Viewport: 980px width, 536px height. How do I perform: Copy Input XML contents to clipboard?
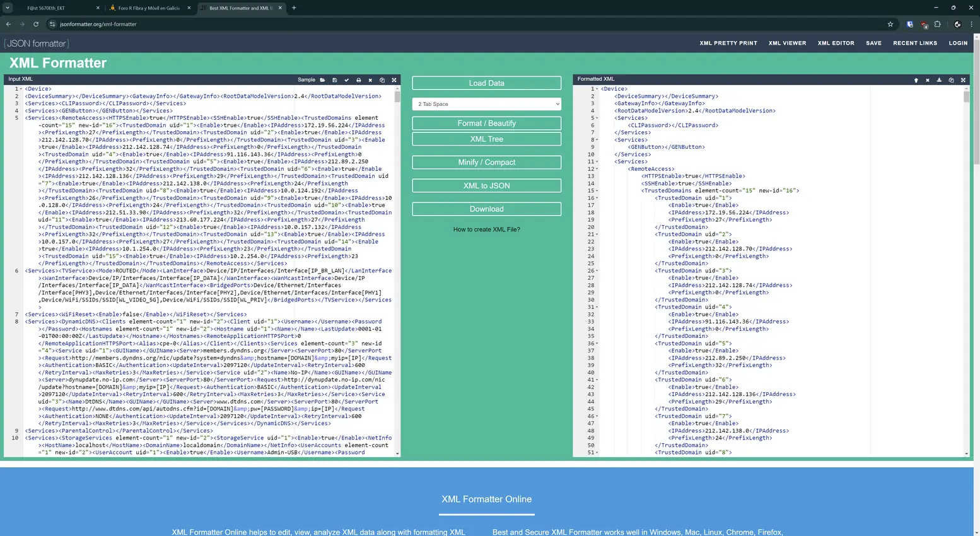point(382,80)
